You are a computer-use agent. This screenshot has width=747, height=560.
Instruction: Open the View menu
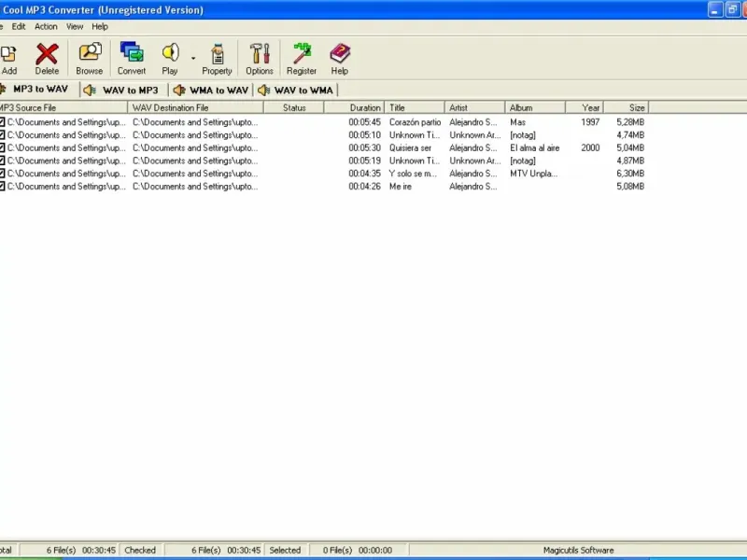[75, 27]
